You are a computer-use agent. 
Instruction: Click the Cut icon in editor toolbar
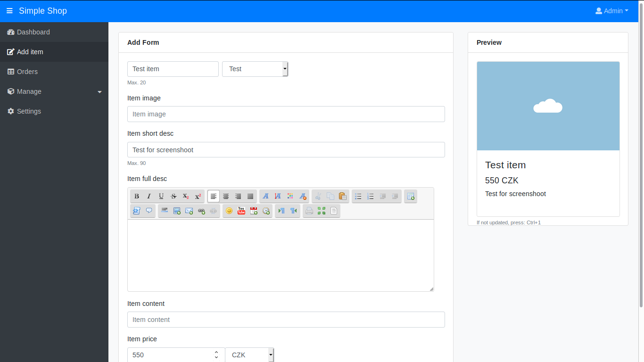coord(318,196)
